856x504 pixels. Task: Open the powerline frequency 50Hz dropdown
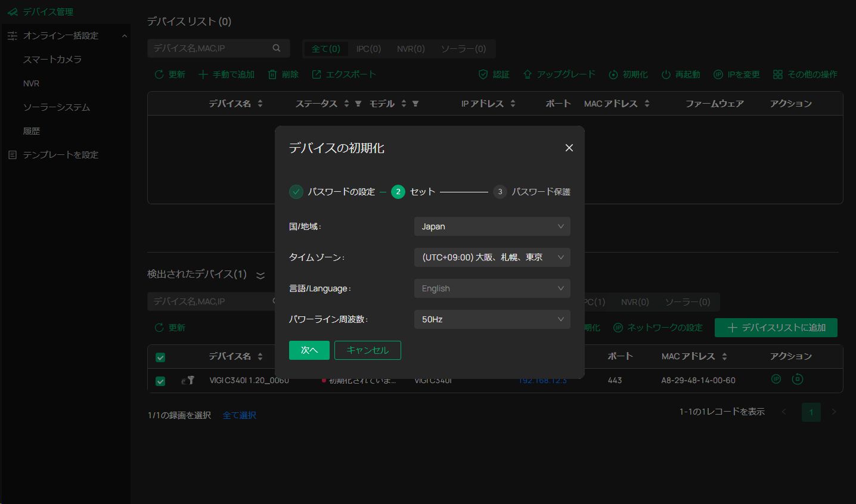point(492,319)
